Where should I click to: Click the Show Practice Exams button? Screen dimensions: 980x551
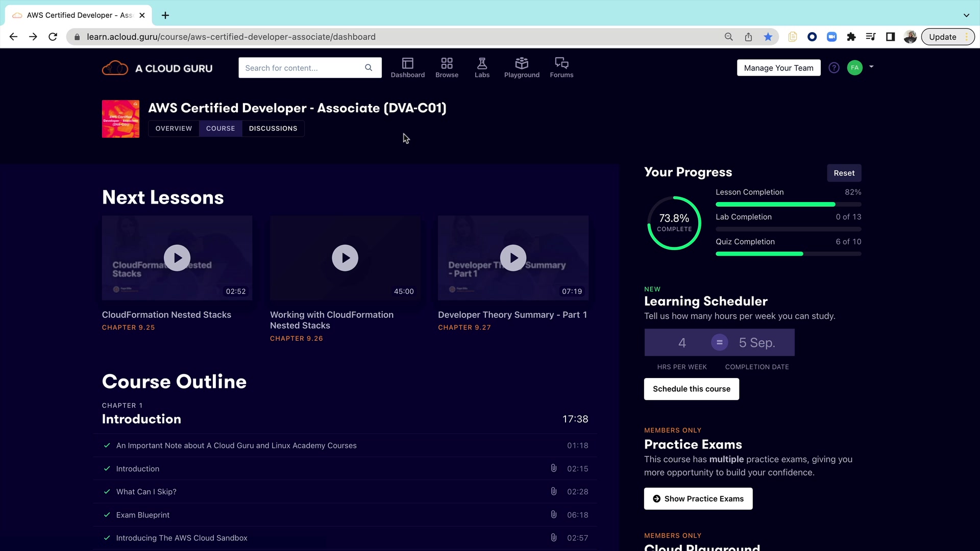[x=698, y=498]
